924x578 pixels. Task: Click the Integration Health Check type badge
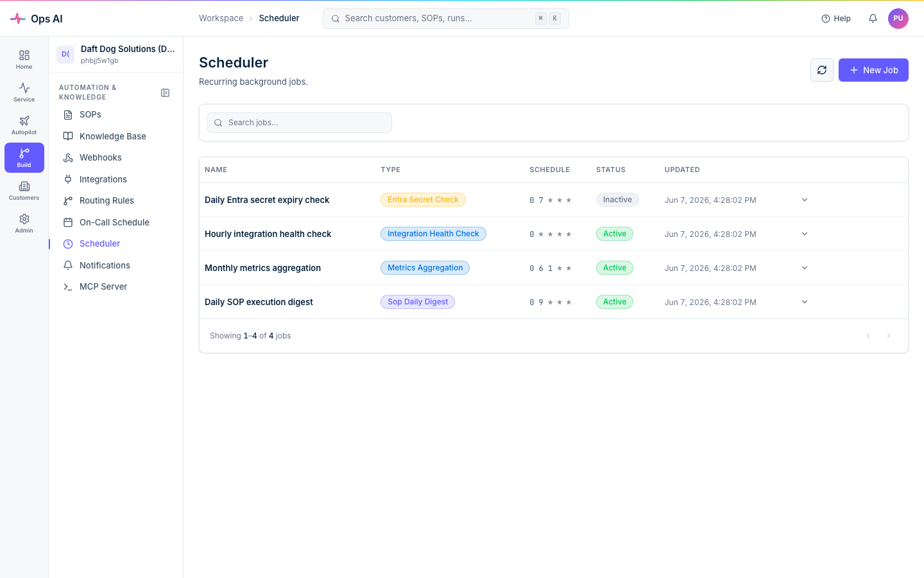click(433, 234)
